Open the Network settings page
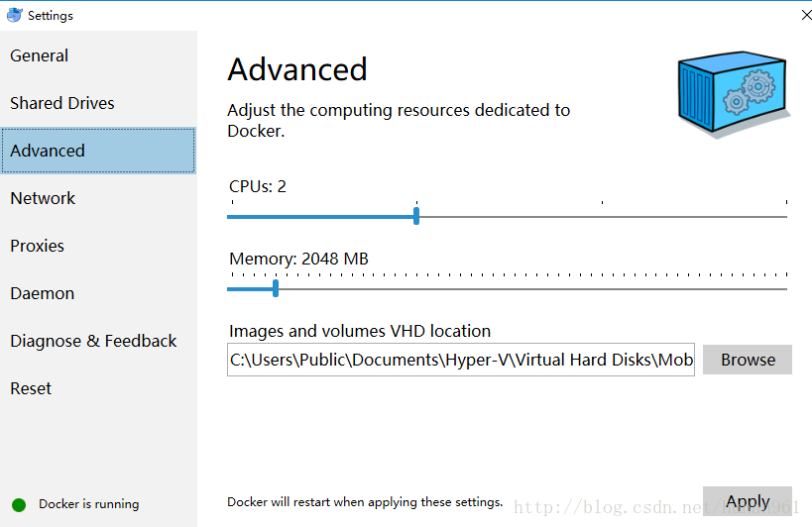 click(x=43, y=198)
